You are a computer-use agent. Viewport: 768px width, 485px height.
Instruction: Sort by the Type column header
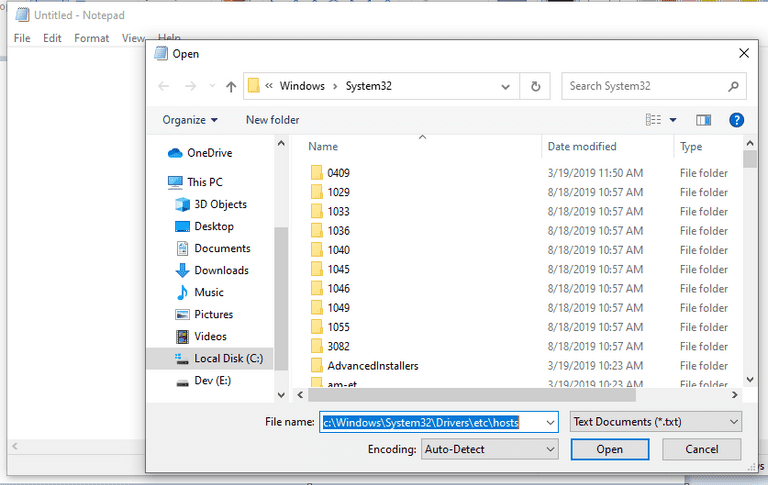tap(691, 146)
